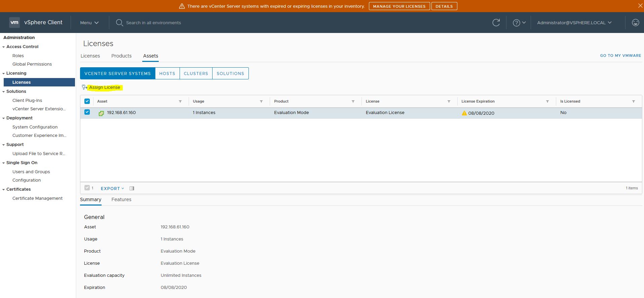Image resolution: width=644 pixels, height=298 pixels.
Task: Select the Assets tab
Action: coord(150,56)
